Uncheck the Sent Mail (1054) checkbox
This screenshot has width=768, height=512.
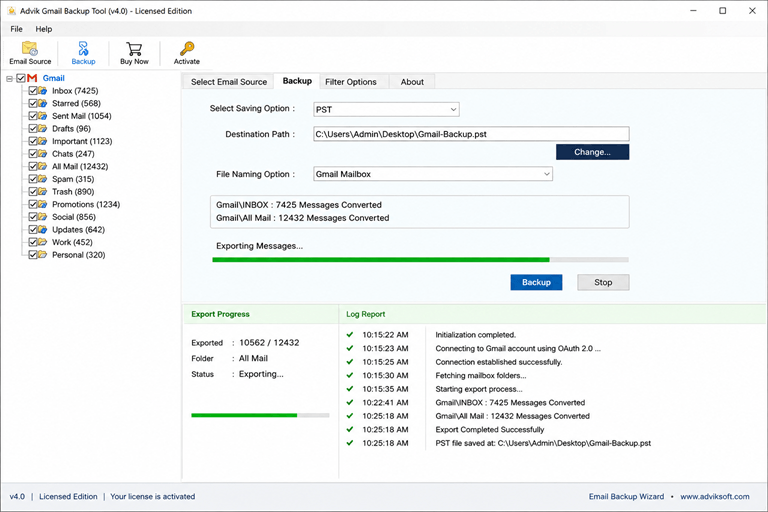coord(33,116)
